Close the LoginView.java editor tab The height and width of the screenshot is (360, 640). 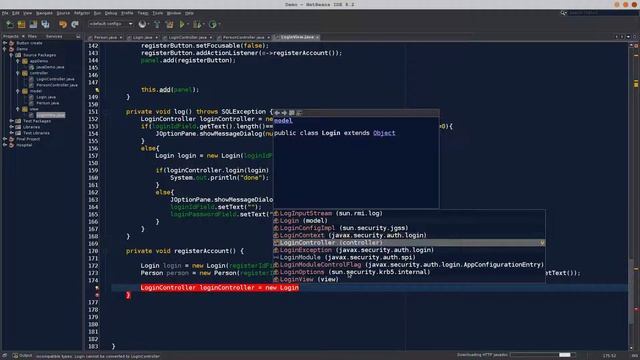[x=317, y=37]
